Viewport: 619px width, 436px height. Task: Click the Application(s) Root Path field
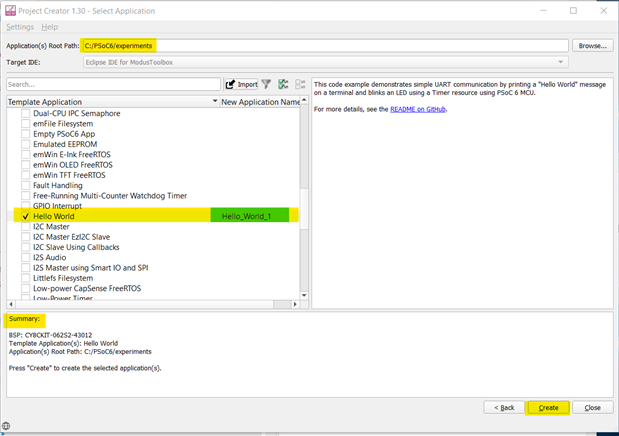click(x=326, y=46)
